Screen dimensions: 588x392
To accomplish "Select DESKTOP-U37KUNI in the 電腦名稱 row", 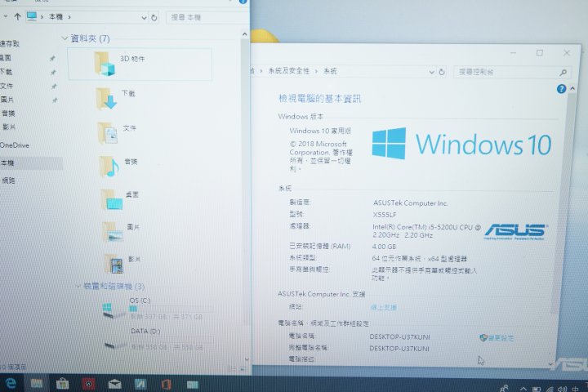I will (x=399, y=336).
